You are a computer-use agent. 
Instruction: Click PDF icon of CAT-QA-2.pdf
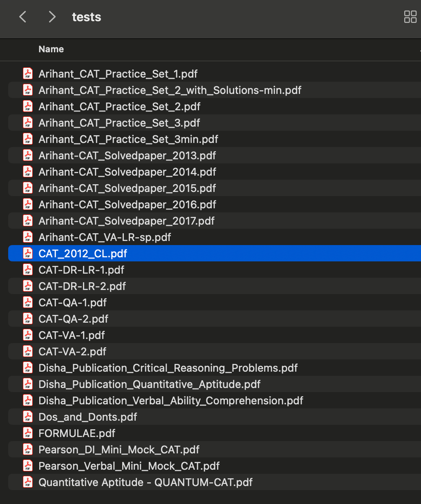[28, 319]
